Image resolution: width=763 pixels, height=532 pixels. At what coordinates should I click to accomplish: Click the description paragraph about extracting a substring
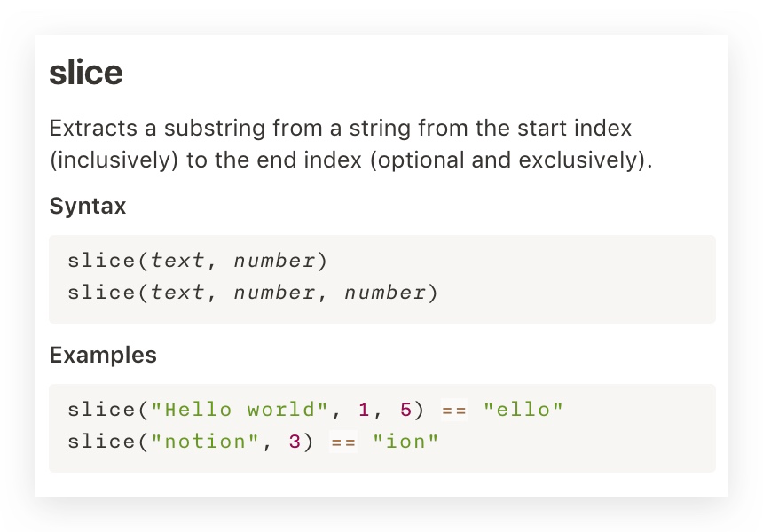[x=350, y=144]
